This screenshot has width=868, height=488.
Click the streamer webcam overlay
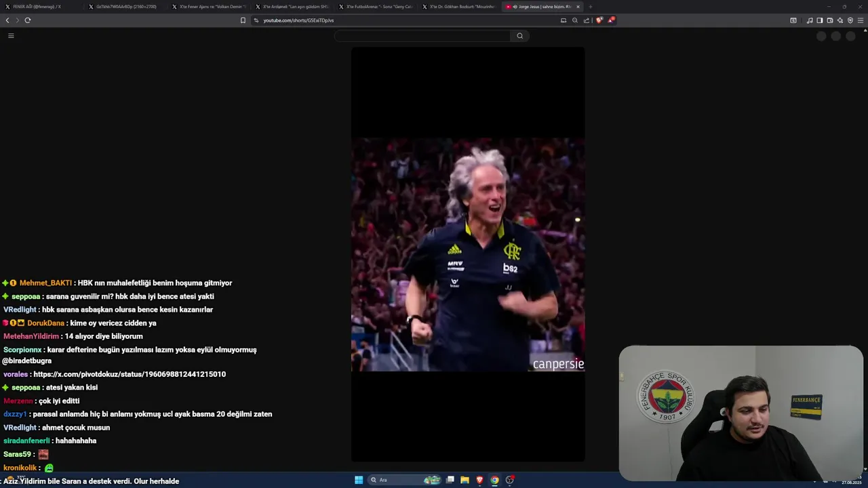coord(741,413)
